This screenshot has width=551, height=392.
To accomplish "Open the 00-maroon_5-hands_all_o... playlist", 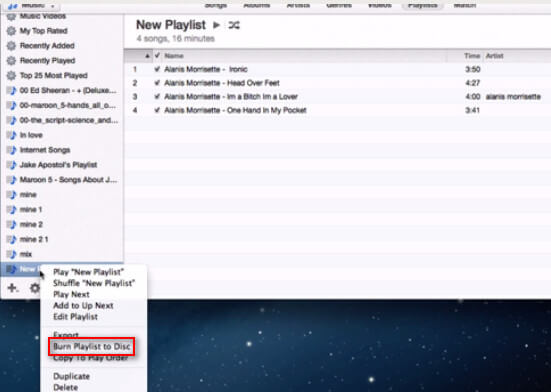I will (67, 105).
